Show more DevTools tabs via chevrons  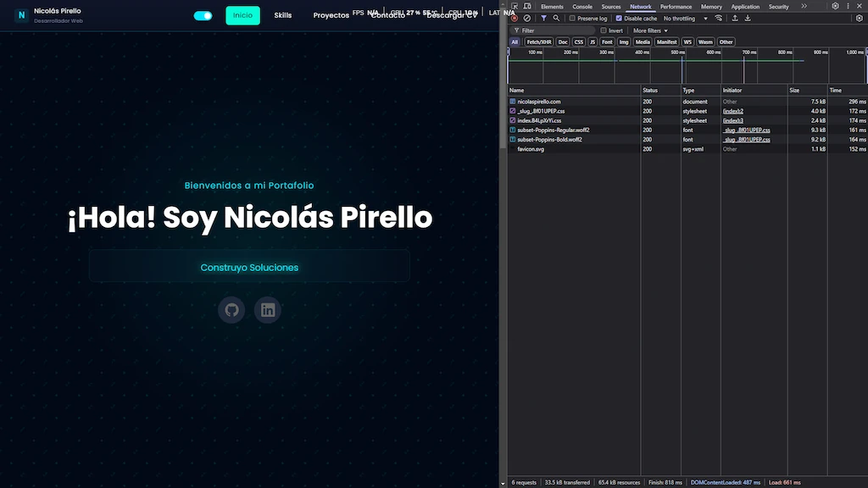[x=804, y=6]
